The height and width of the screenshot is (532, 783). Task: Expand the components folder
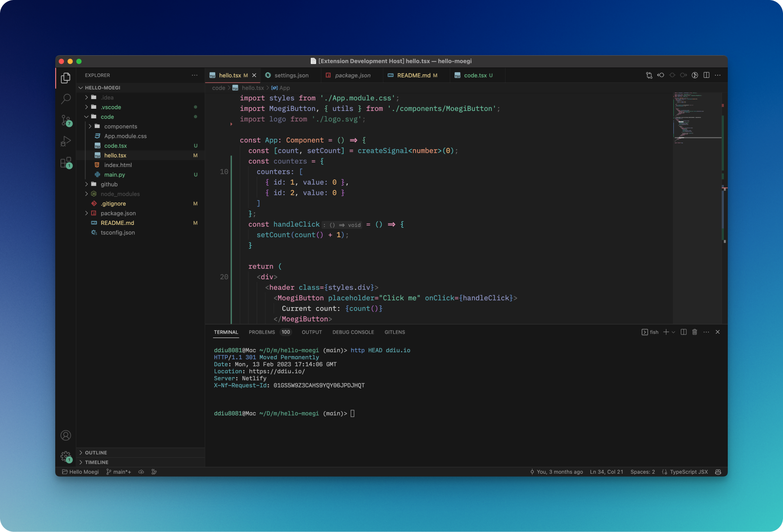pyautogui.click(x=140, y=126)
